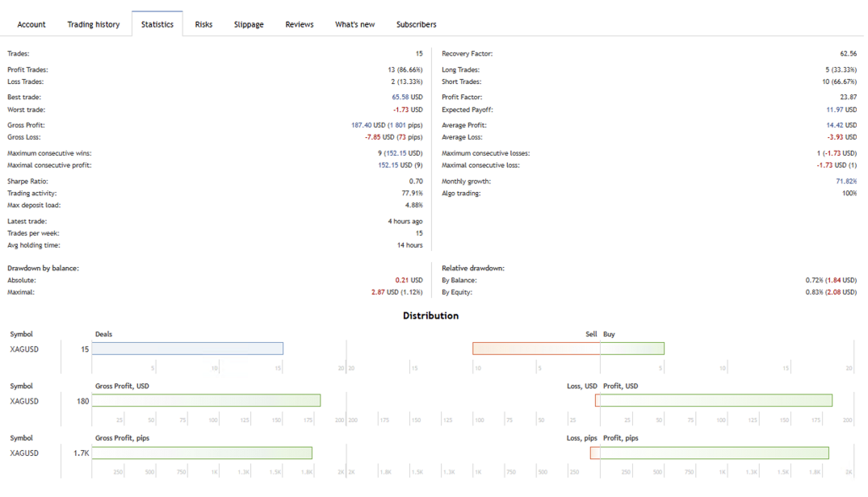View the Reviews tab
Viewport: 868px width, 497px height.
(299, 24)
